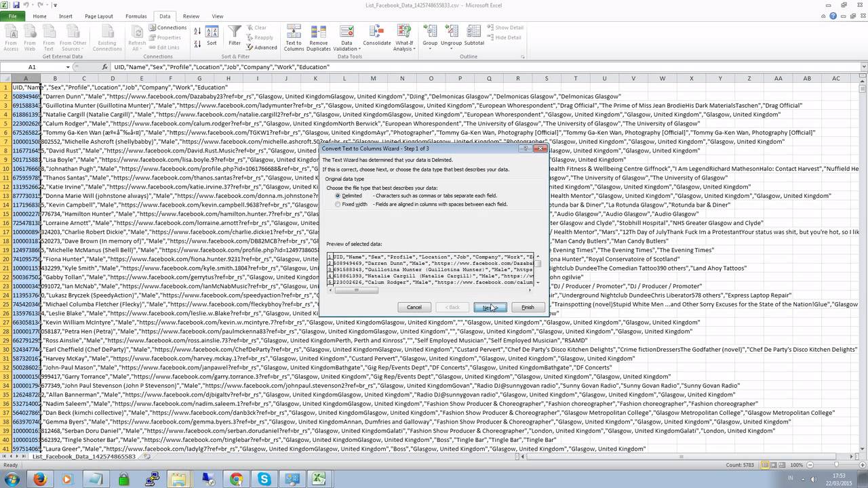Click the wizard dialog help button
Screen dimensions: 868x488
526,148
